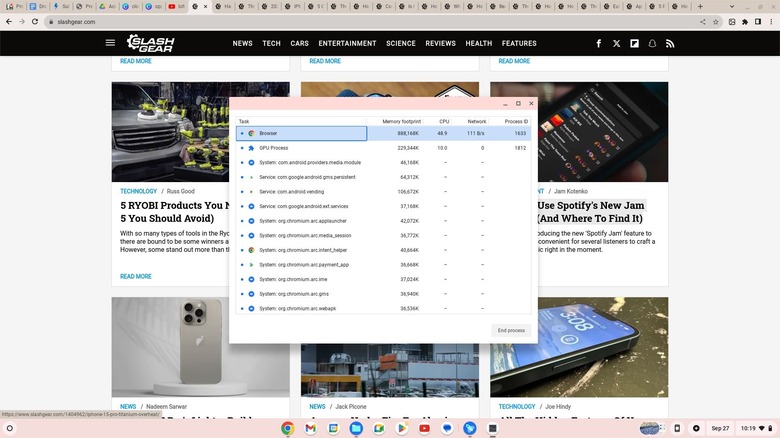
Task: Open the Russ Good author link
Action: [181, 191]
